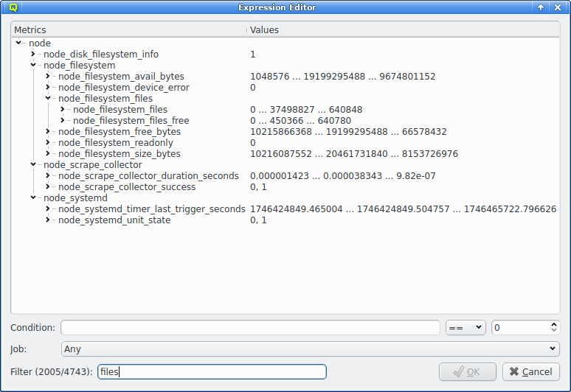Image resolution: width=571 pixels, height=392 pixels.
Task: Click the threshold value spinbox field
Action: tap(521, 328)
